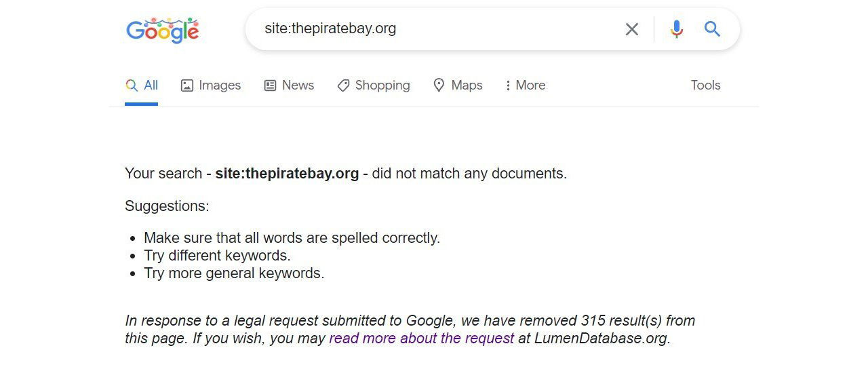Clear the search query with the X icon
This screenshot has height=367, width=868.
pyautogui.click(x=631, y=29)
